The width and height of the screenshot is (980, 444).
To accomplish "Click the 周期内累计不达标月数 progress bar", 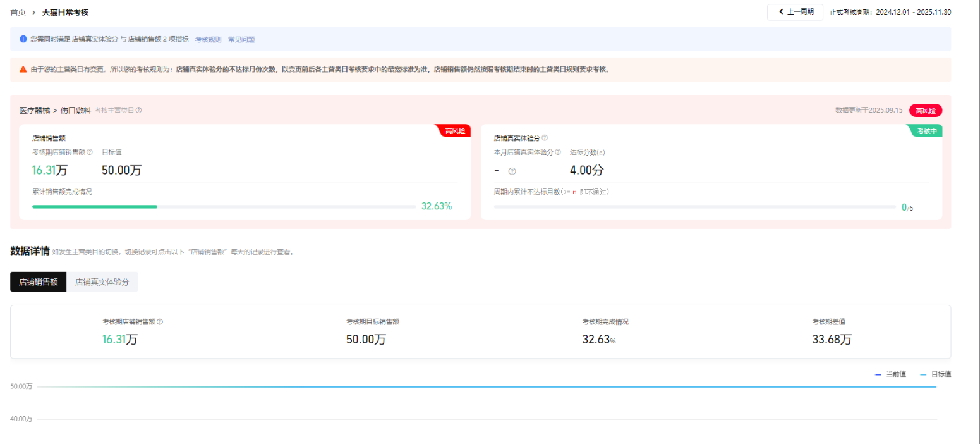I will pos(694,207).
